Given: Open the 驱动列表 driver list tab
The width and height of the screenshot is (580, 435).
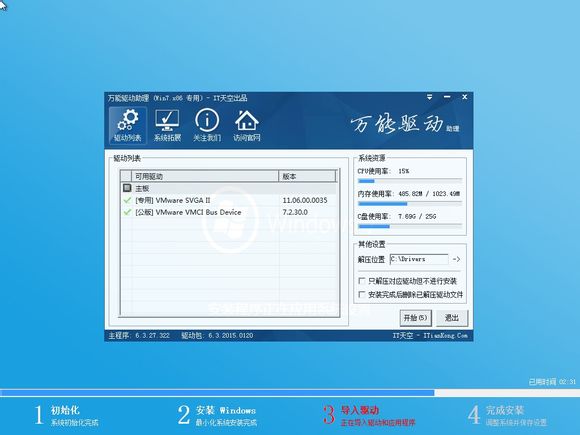Looking at the screenshot, I should tap(128, 125).
